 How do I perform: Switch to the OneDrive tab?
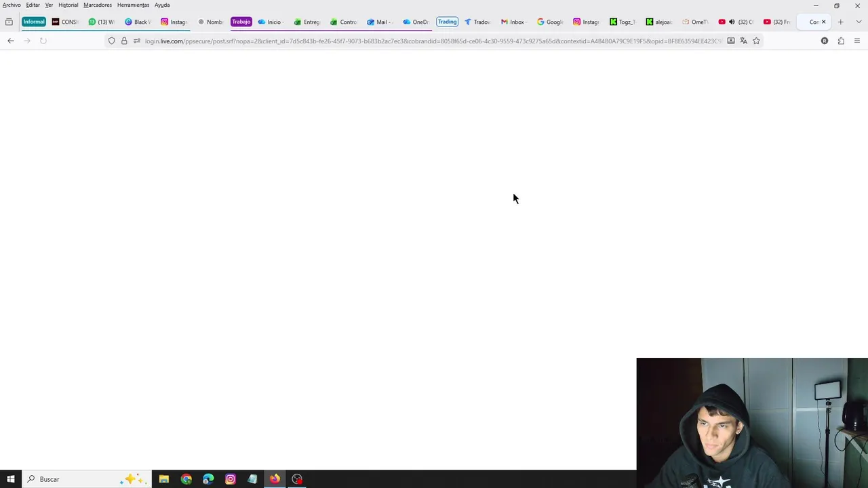(x=416, y=22)
